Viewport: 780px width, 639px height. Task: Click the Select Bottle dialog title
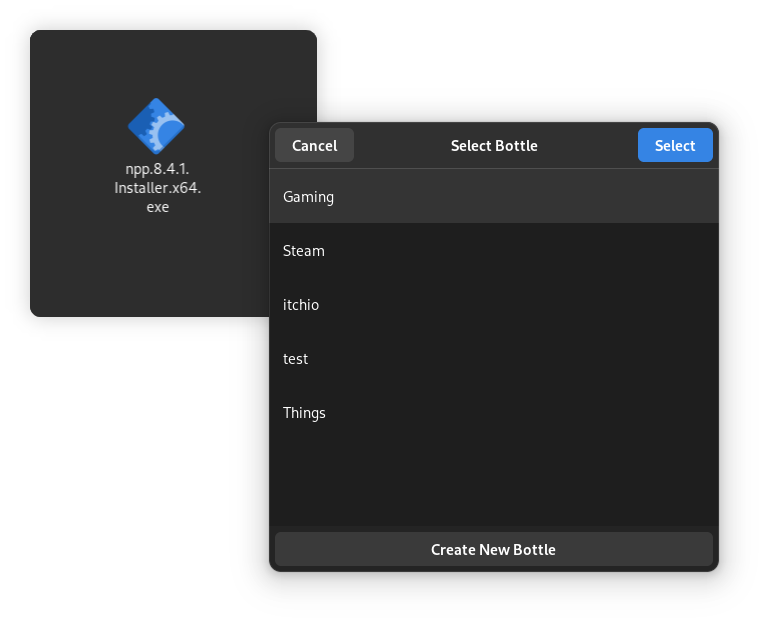click(494, 146)
